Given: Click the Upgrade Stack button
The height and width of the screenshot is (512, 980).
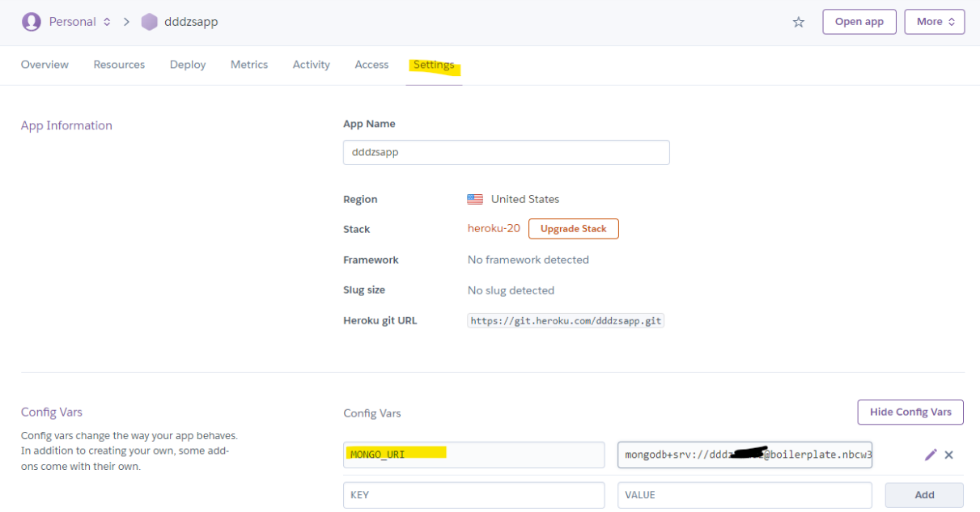Looking at the screenshot, I should [x=574, y=229].
